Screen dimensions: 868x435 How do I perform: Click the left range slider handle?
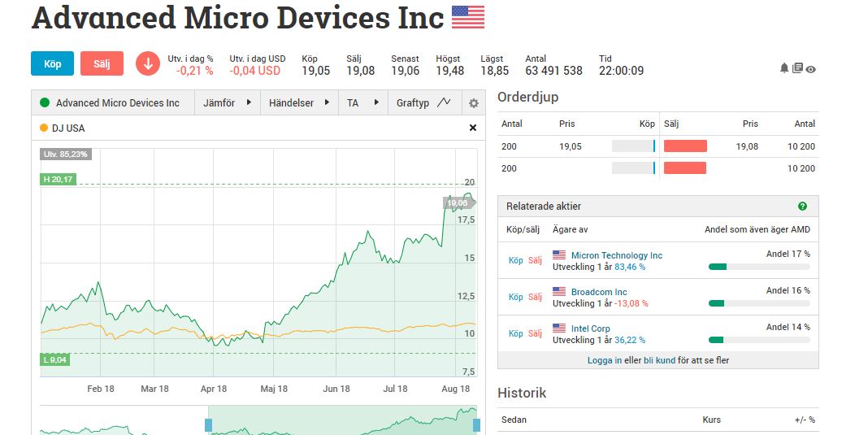pyautogui.click(x=208, y=424)
